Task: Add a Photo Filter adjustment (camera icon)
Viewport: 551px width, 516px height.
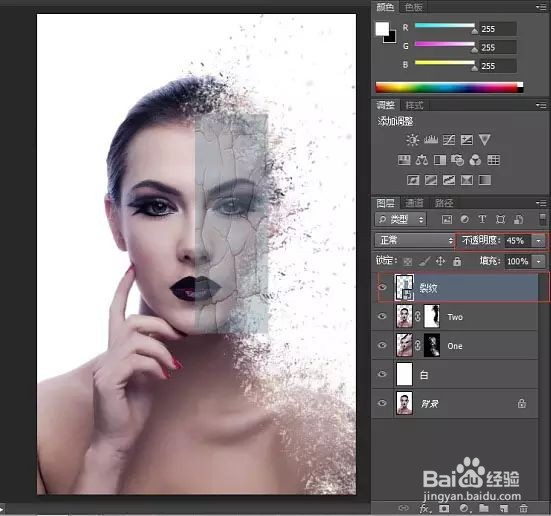Action: tap(458, 160)
